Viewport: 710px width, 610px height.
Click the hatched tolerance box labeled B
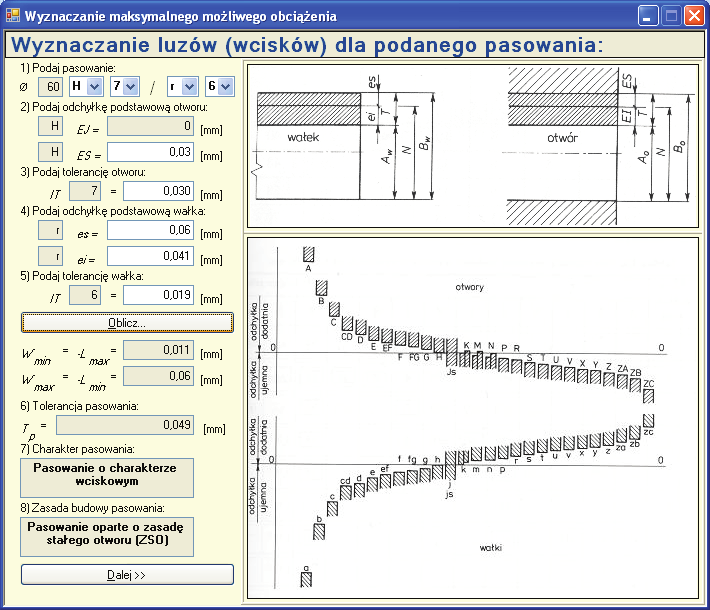pyautogui.click(x=321, y=288)
